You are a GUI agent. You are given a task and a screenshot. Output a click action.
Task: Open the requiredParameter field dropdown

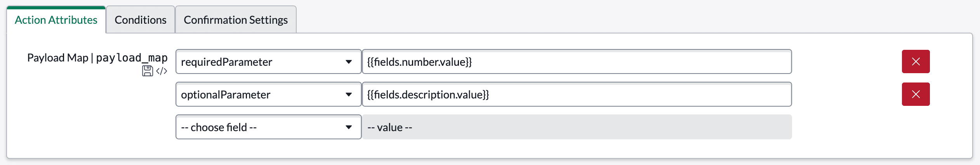coord(268,61)
